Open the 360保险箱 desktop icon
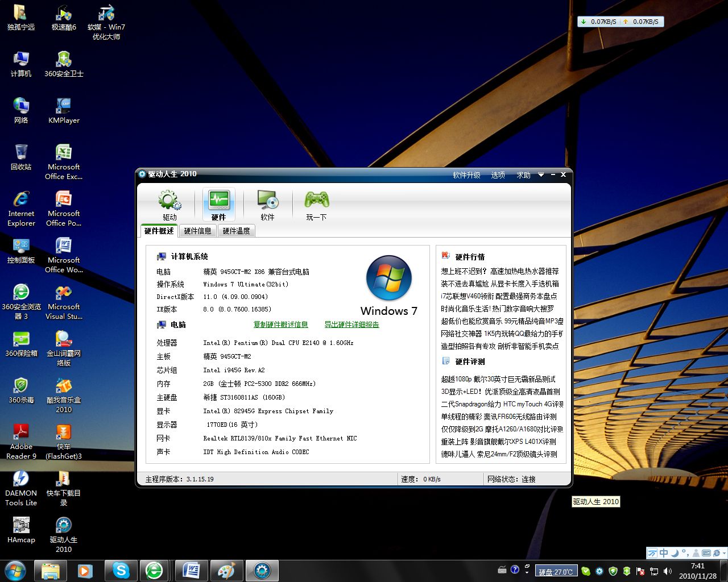This screenshot has height=582, width=728. (21, 344)
